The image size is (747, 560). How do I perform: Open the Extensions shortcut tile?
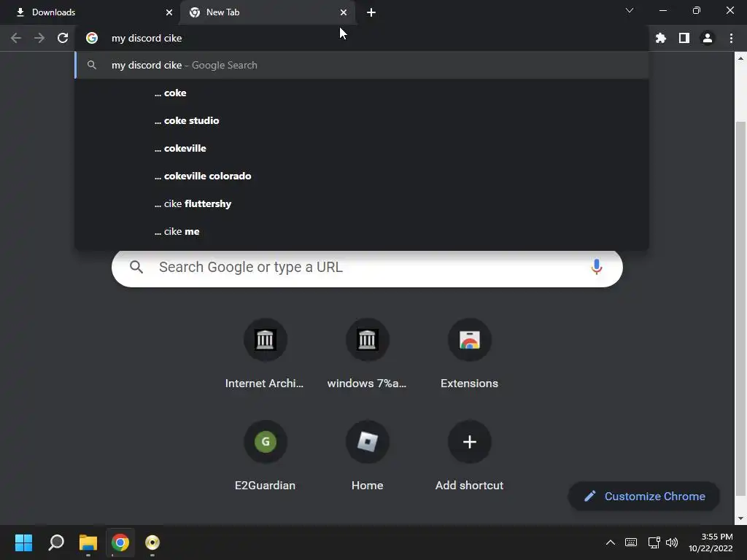[x=469, y=354]
